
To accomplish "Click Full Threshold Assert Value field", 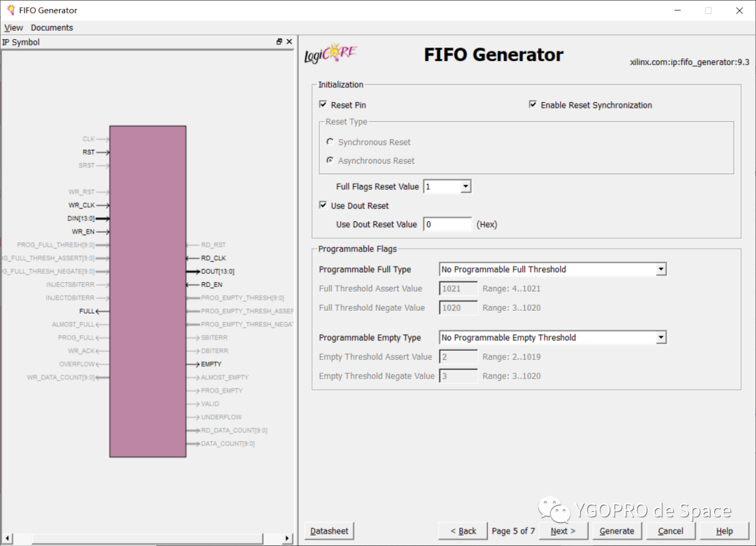I will coord(458,288).
